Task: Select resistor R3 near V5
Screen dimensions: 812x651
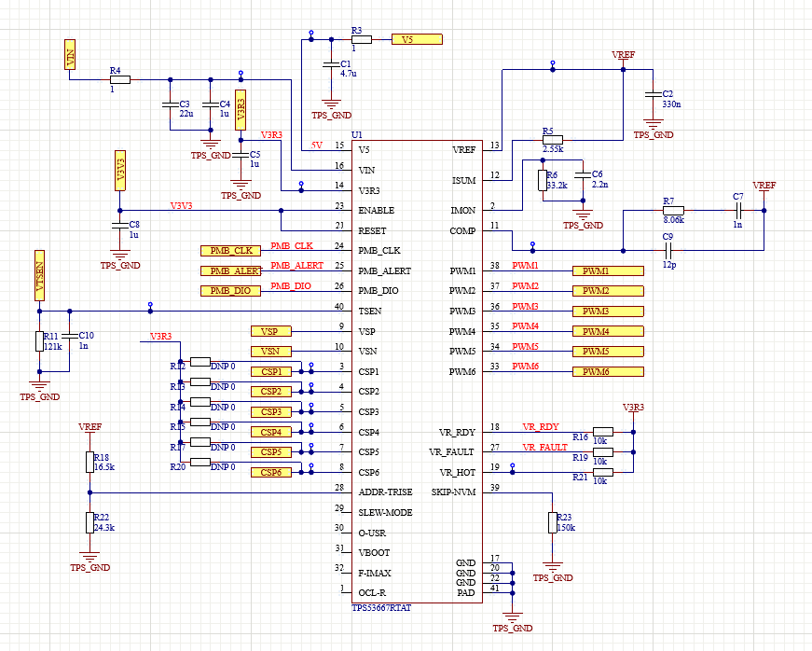Action: 362,39
